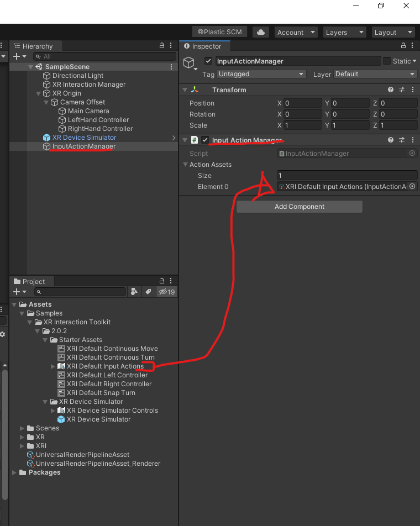This screenshot has height=526, width=420.
Task: Open Input Action Manager context menu
Action: pos(413,140)
